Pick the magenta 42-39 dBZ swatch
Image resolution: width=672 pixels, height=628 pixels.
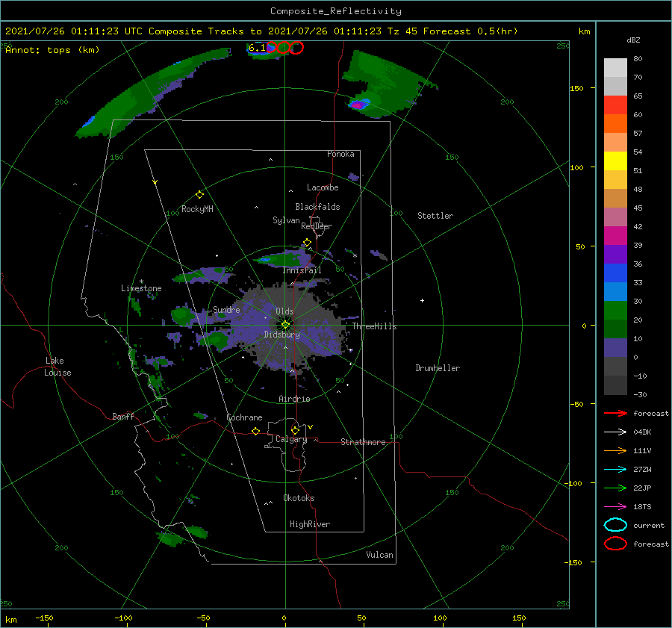615,235
